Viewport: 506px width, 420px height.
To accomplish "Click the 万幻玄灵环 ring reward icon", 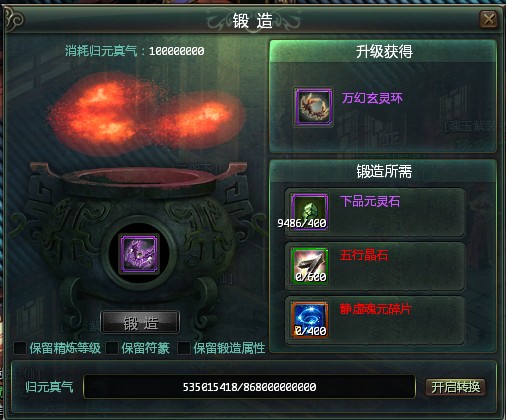I will [x=313, y=107].
